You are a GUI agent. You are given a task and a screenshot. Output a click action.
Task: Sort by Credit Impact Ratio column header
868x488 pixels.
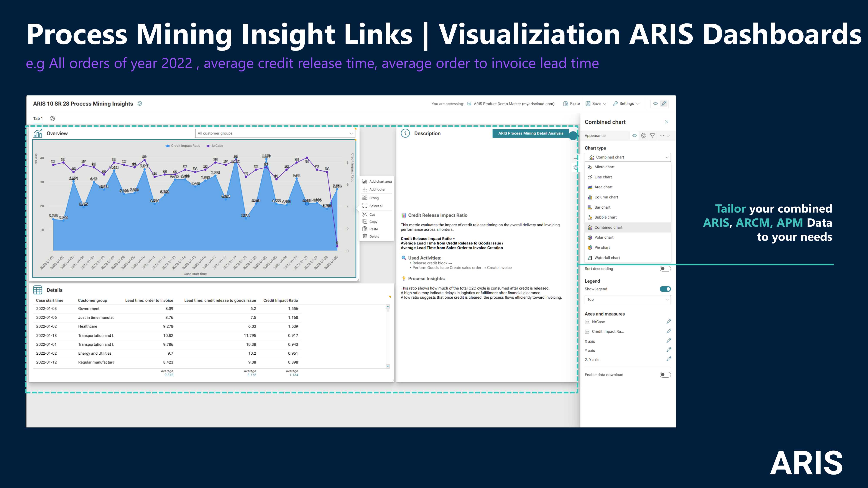click(281, 300)
